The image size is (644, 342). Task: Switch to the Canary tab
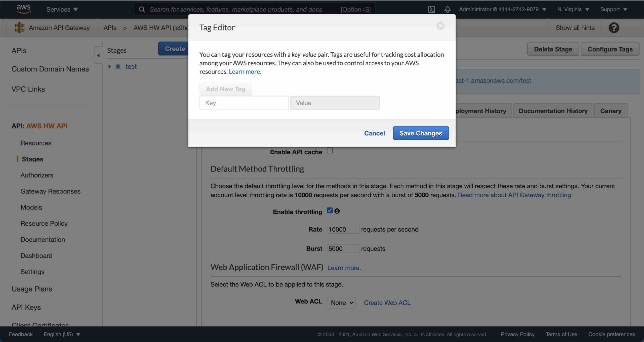pos(611,111)
